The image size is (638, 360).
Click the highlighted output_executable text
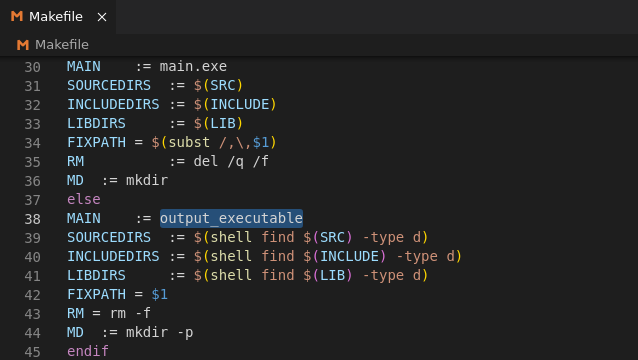(x=231, y=218)
